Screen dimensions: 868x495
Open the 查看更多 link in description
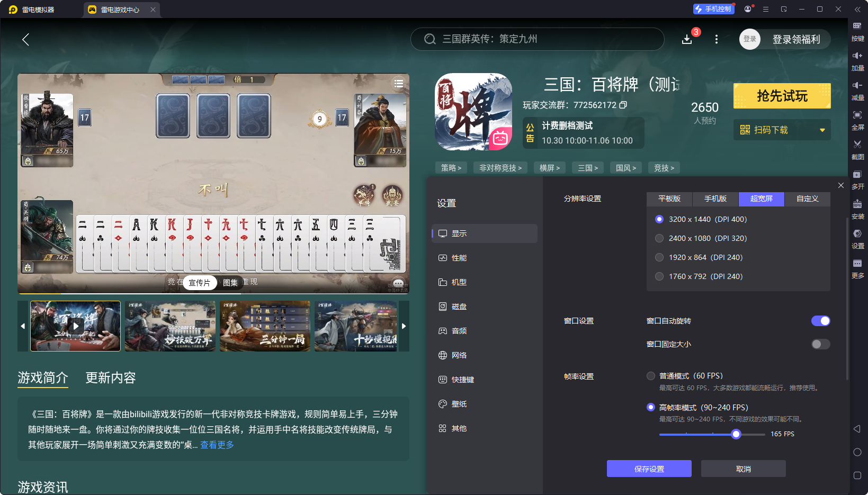click(217, 445)
